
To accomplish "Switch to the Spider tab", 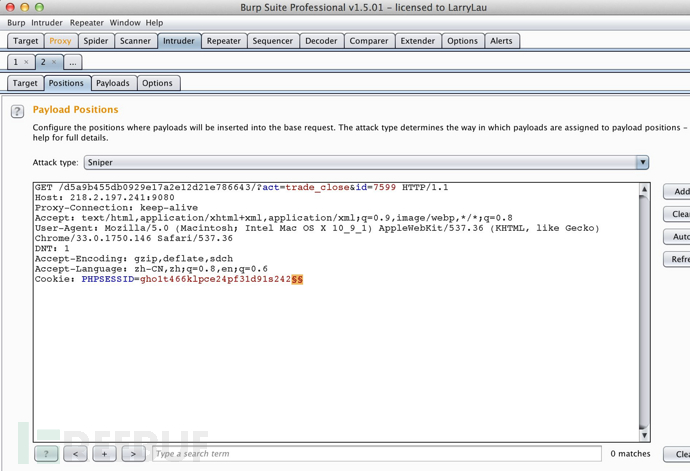I will tap(95, 41).
